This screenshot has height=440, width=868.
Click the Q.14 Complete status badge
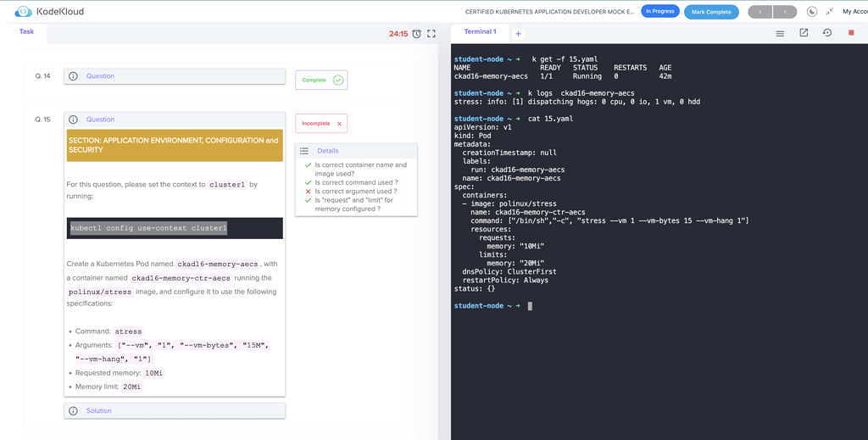tap(321, 80)
